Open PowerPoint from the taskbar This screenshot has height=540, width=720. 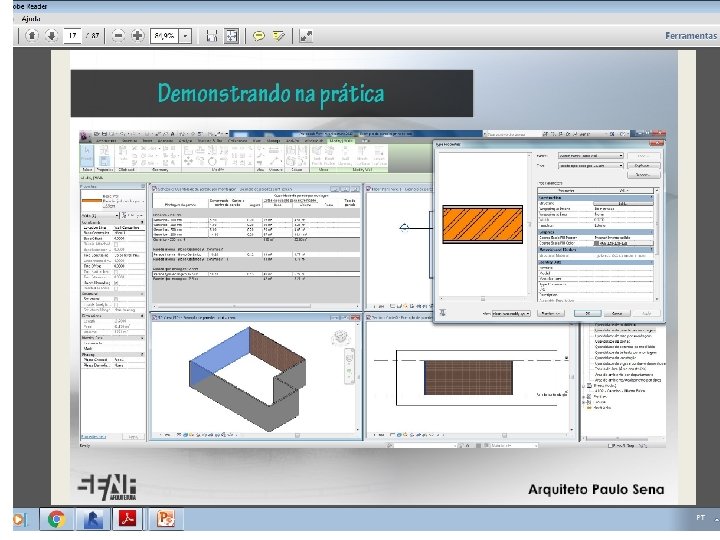[166, 519]
